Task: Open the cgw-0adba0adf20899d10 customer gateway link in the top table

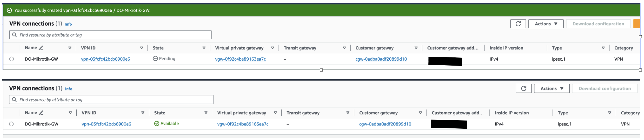Action: [x=381, y=59]
